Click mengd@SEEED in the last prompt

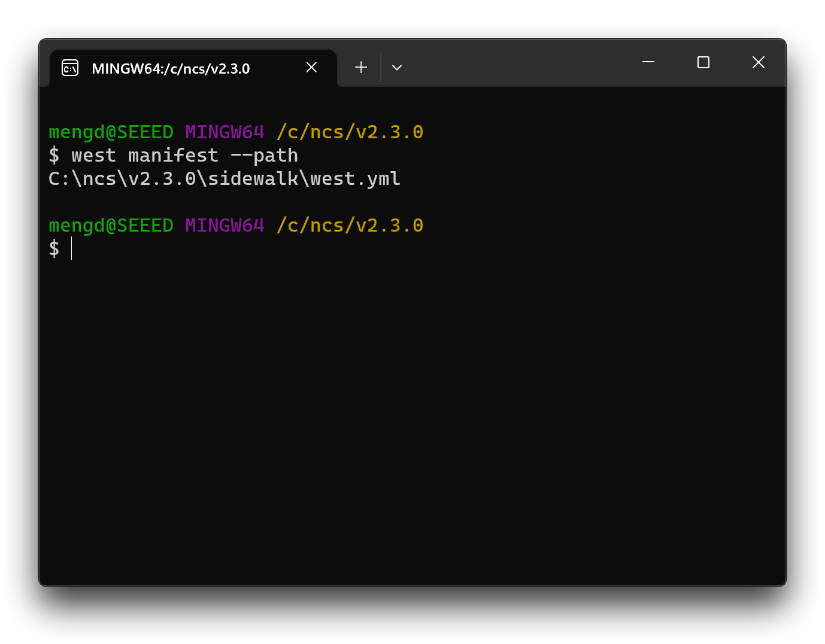coord(111,226)
